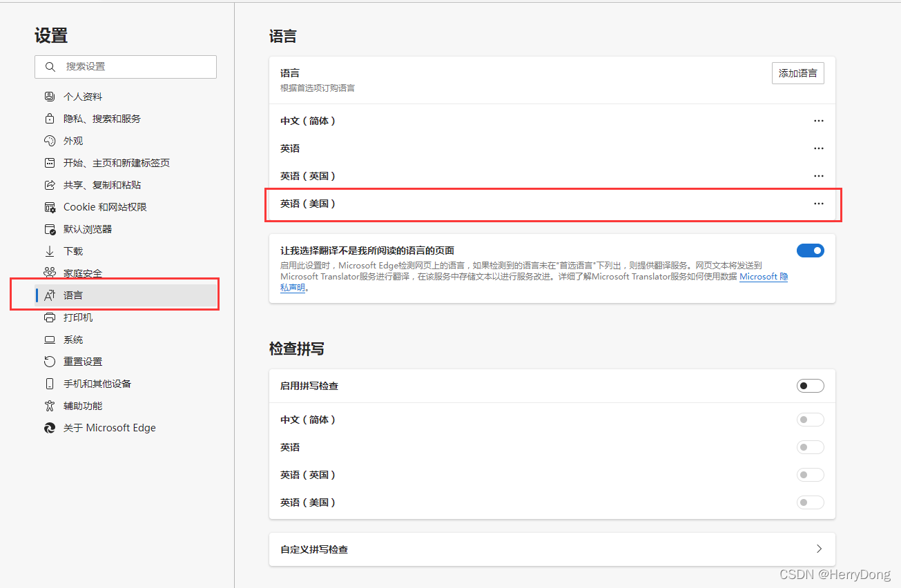Open more options for 中文（简体）language

(x=819, y=121)
